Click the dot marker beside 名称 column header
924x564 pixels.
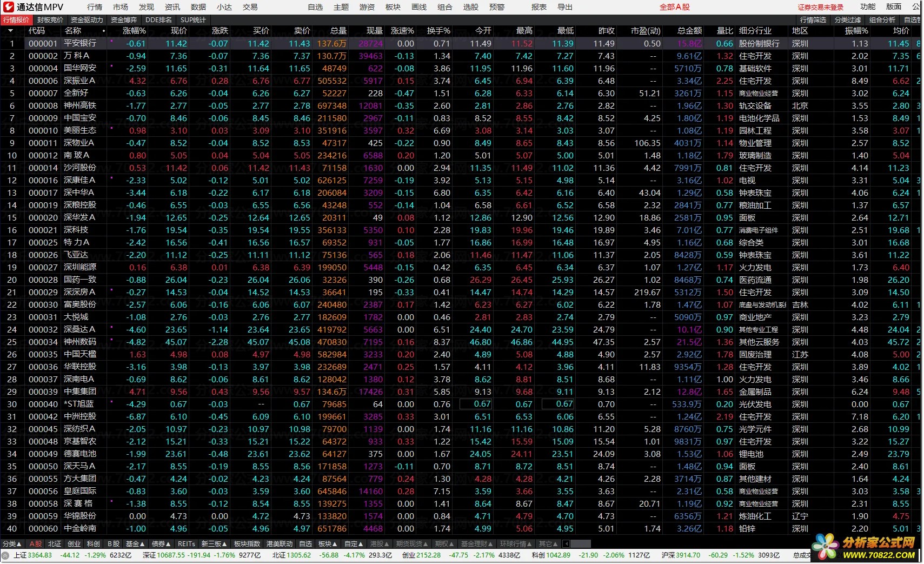pos(104,31)
